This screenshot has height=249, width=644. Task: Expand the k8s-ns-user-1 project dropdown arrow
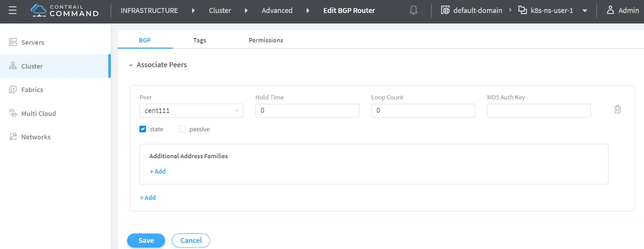tap(585, 11)
